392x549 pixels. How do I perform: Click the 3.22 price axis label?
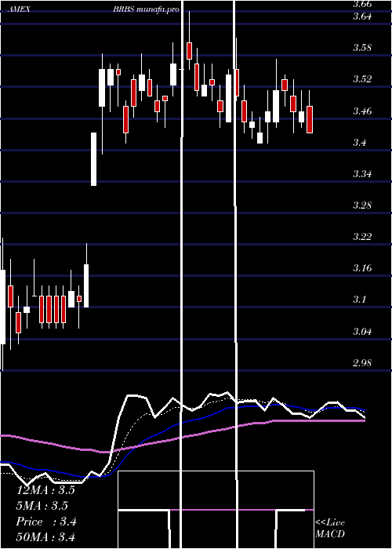(x=362, y=237)
